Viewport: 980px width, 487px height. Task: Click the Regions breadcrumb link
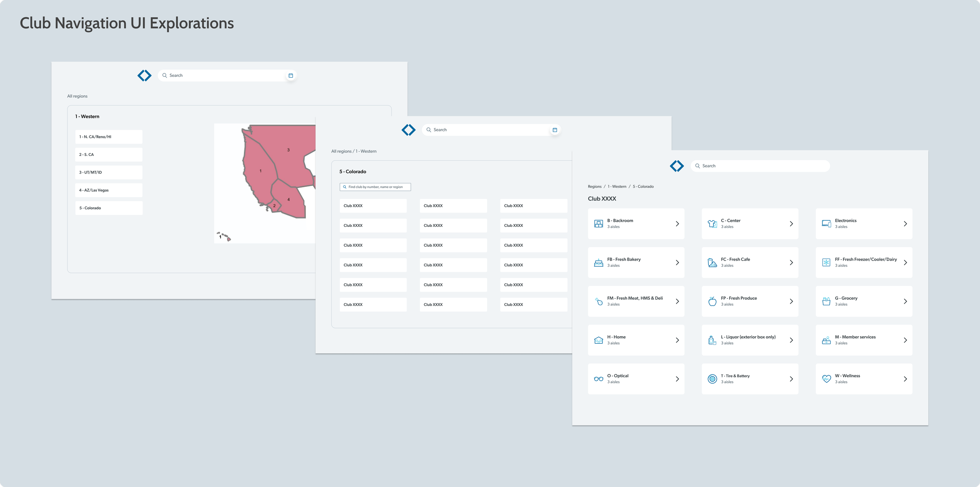click(x=594, y=186)
